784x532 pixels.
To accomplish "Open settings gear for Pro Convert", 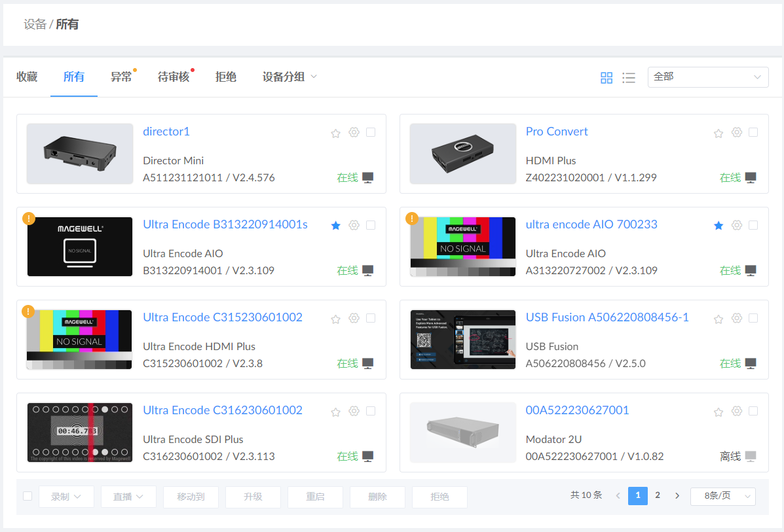I will click(x=737, y=132).
